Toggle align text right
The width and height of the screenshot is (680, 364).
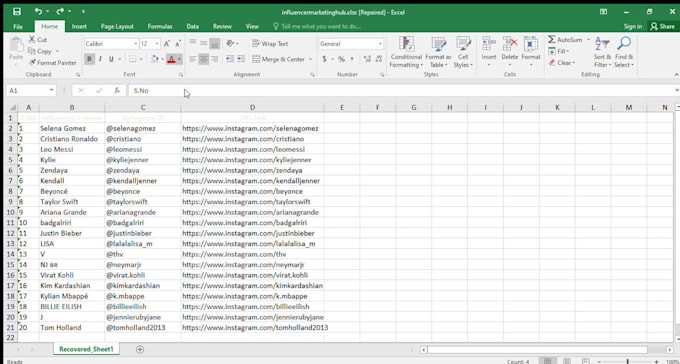point(214,59)
